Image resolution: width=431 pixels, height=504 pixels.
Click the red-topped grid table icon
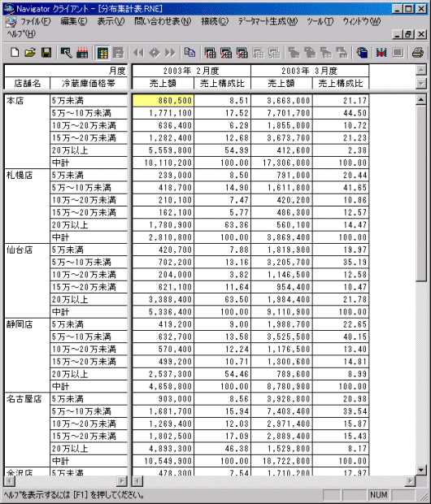click(82, 52)
